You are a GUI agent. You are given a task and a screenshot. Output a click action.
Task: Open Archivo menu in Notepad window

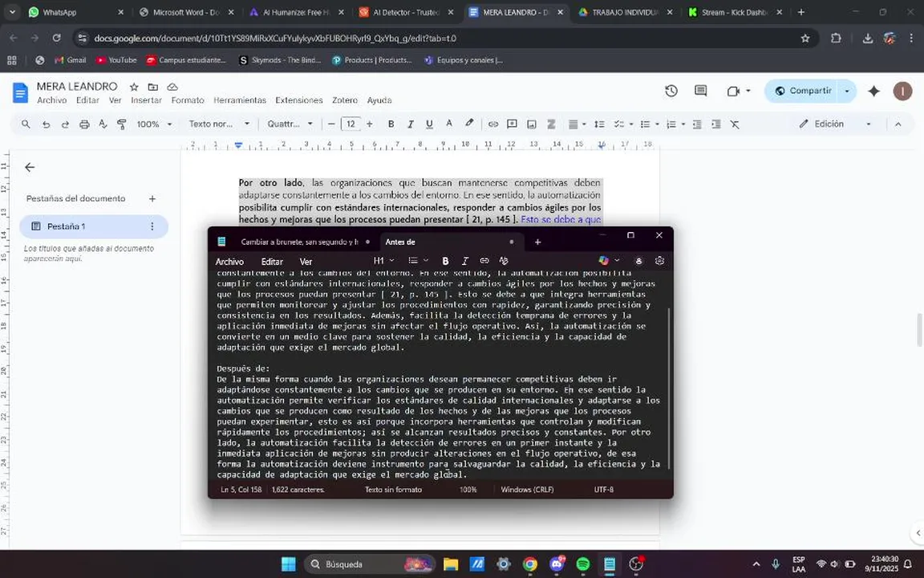(229, 261)
